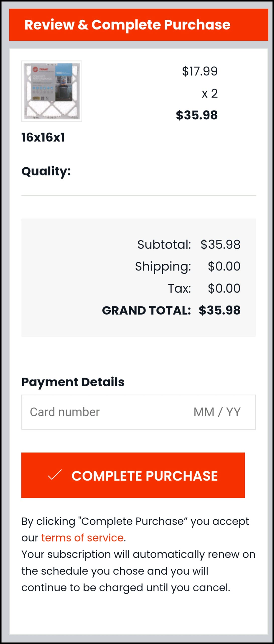
Task: Select the 16x16x1 product name
Action: point(43,137)
